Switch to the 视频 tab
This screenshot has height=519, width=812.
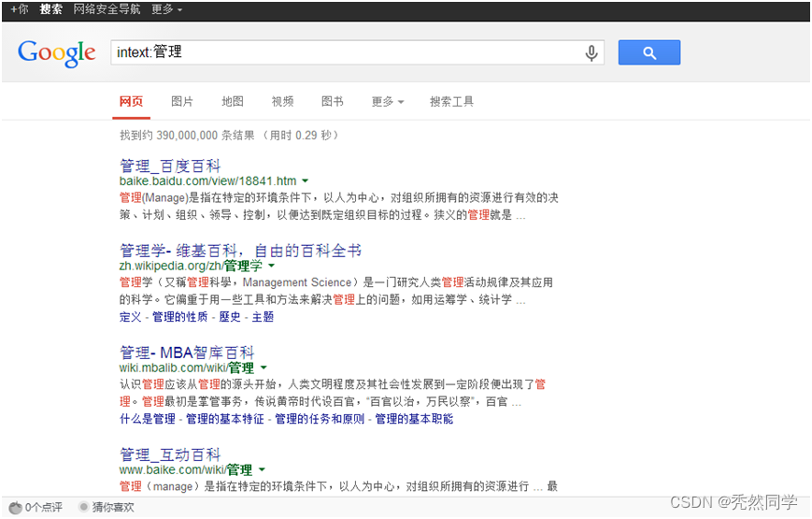283,101
